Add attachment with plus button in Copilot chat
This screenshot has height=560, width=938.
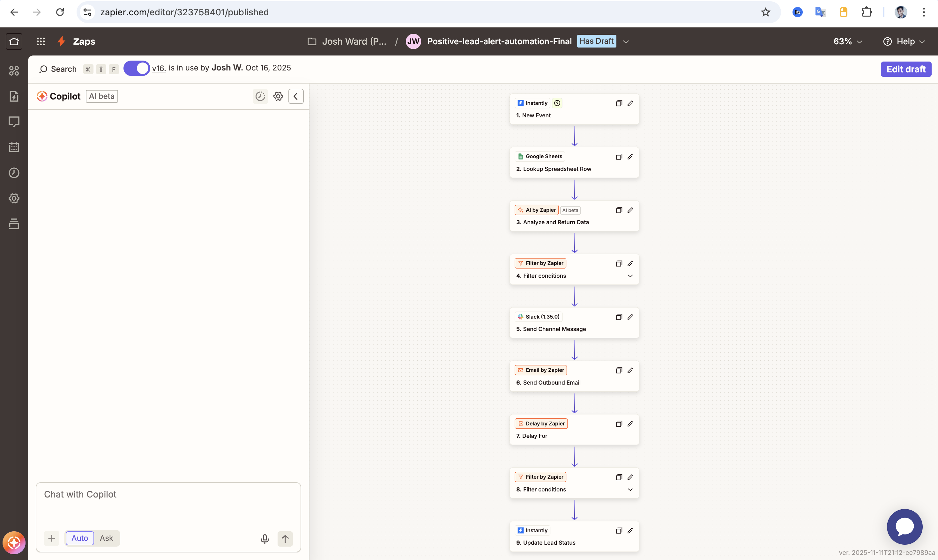click(52, 538)
